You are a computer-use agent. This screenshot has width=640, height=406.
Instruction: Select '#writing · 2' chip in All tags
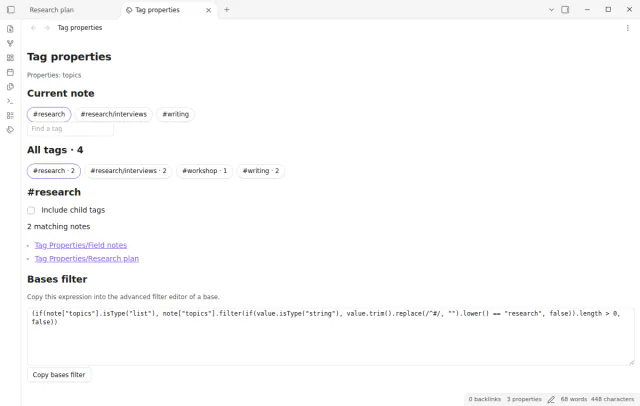click(x=261, y=171)
